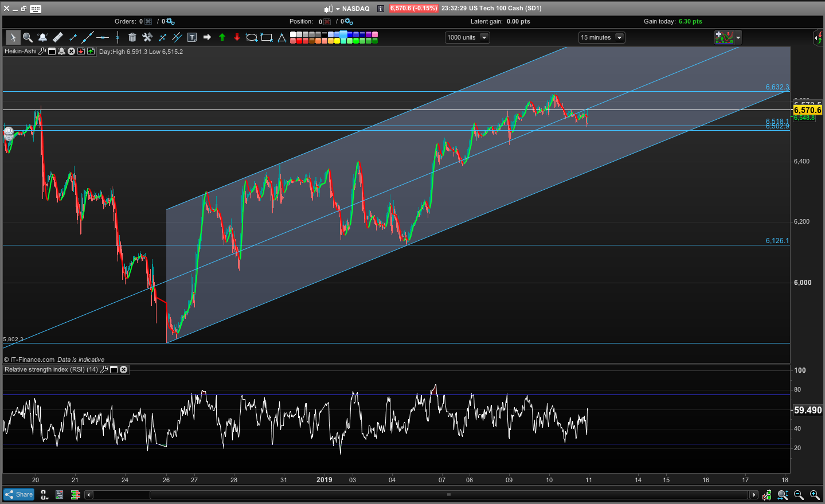Click the trash can delete-objects icon
Image resolution: width=825 pixels, height=504 pixels.
132,37
